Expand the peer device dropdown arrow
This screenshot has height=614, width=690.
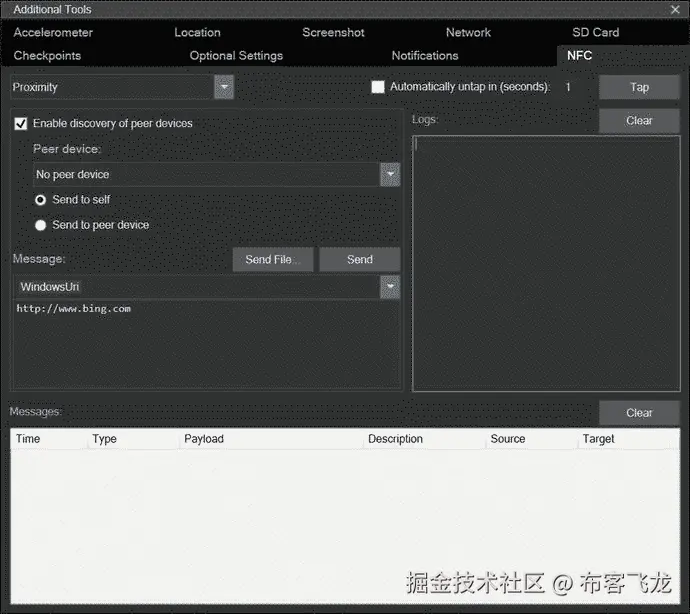click(x=390, y=175)
